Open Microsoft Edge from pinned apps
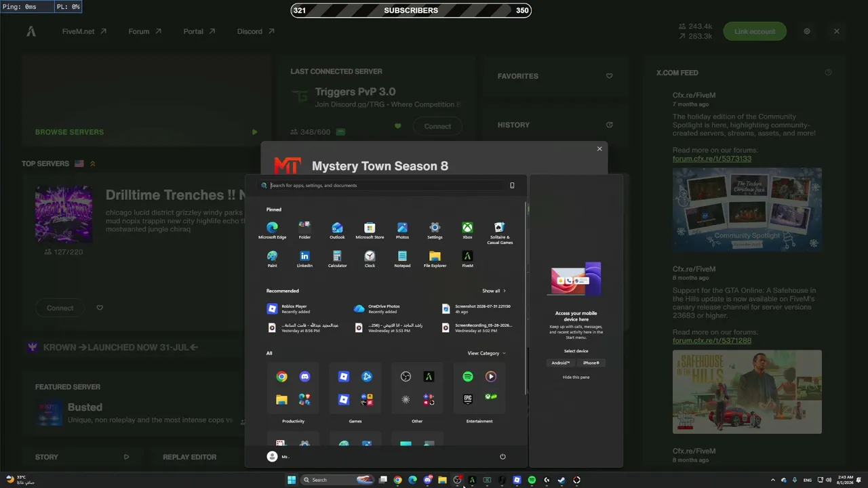 tap(272, 230)
